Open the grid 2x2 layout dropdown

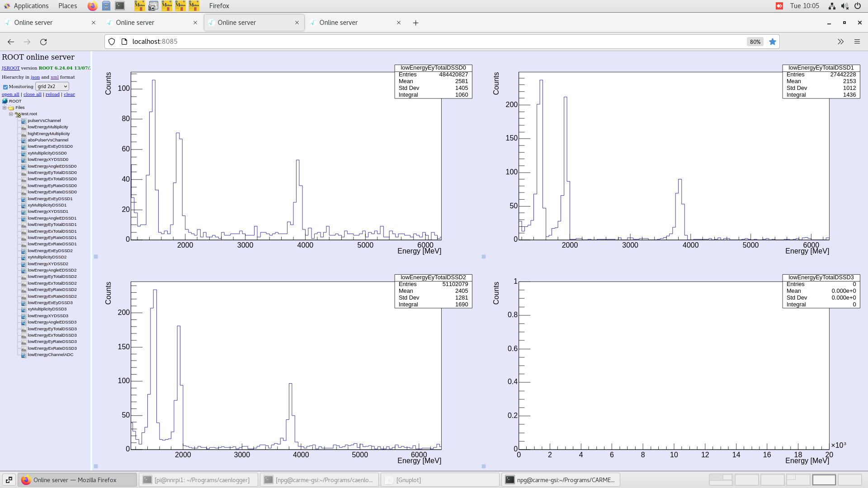tap(52, 86)
